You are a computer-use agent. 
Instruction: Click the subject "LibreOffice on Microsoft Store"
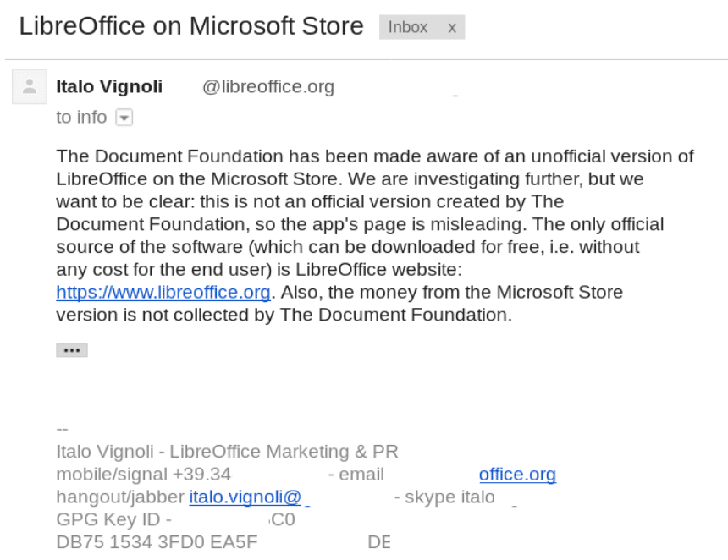click(x=191, y=26)
